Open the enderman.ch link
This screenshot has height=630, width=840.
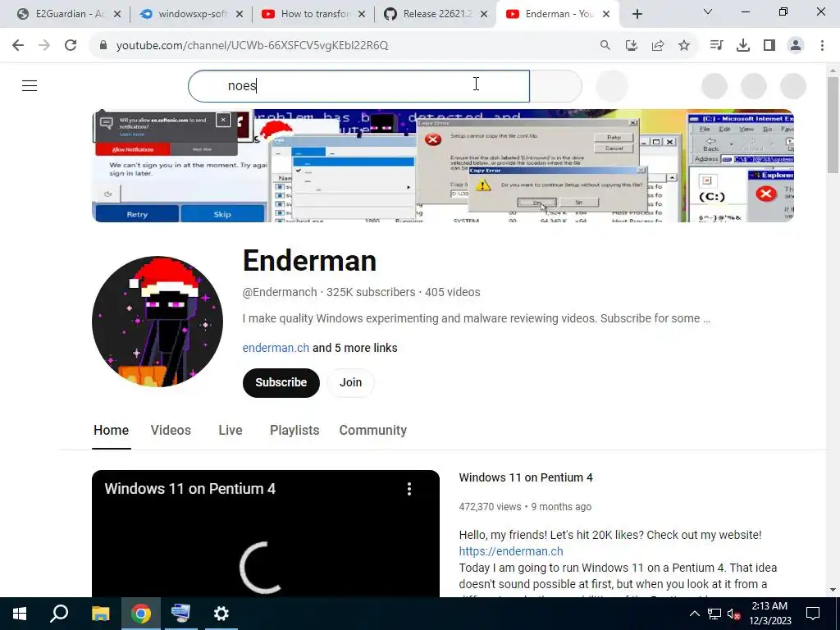pos(276,348)
